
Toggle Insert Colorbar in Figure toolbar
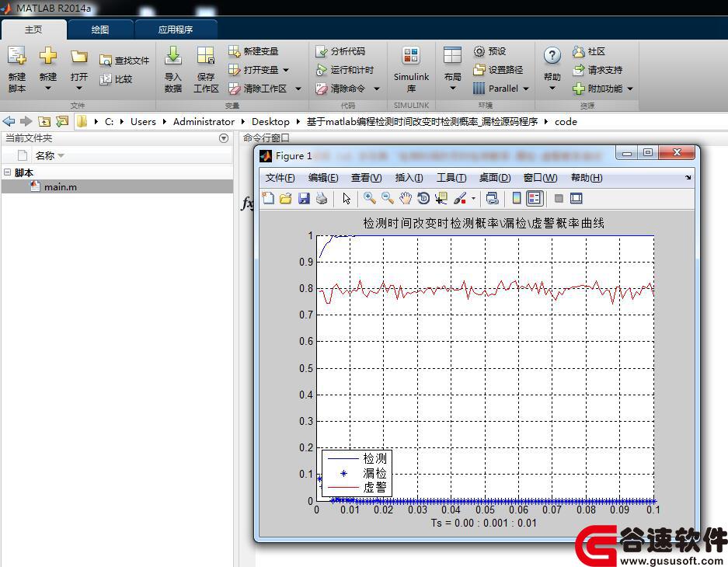point(517,199)
